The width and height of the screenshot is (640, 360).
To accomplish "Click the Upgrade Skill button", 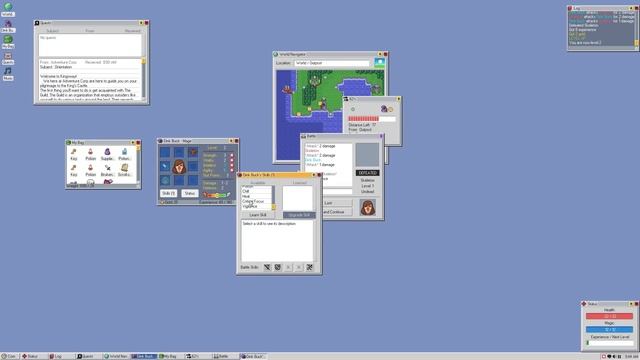I will 299,215.
